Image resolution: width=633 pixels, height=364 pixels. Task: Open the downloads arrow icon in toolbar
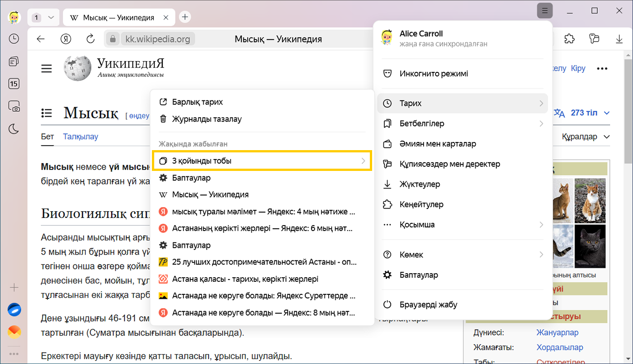click(619, 39)
